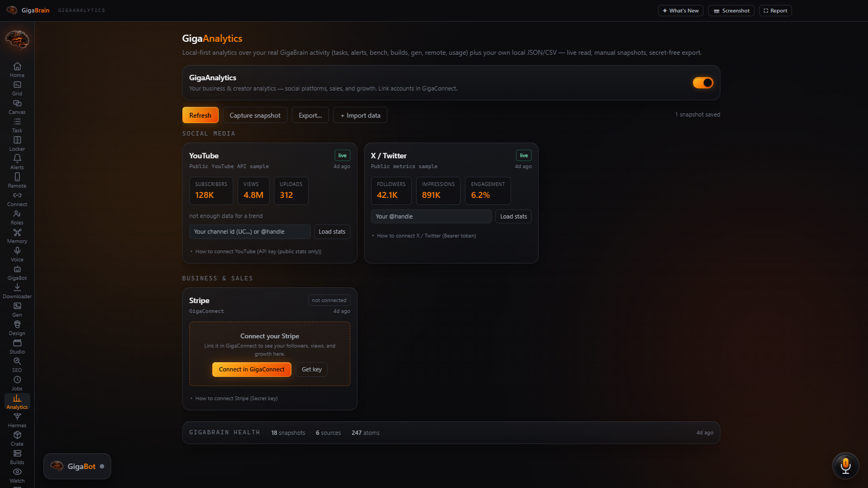The image size is (868, 488).
Task: Click the YouTube channel id input field
Action: (x=250, y=232)
